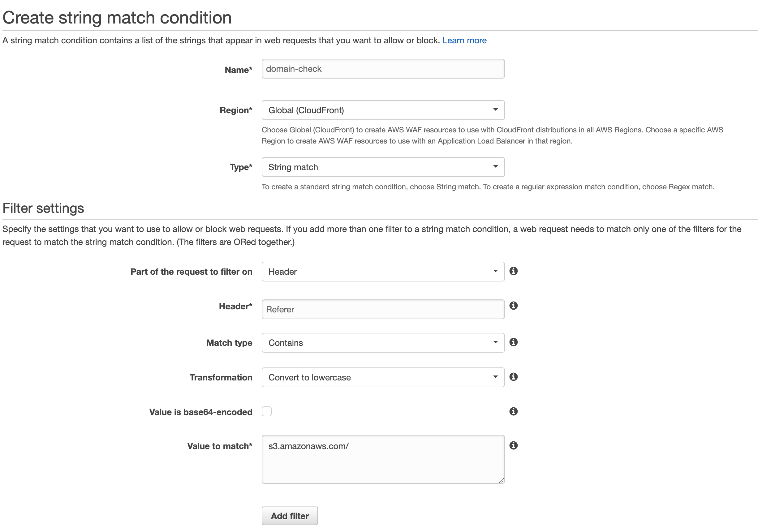758x532 pixels.
Task: Click the Add filter button
Action: tap(290, 515)
